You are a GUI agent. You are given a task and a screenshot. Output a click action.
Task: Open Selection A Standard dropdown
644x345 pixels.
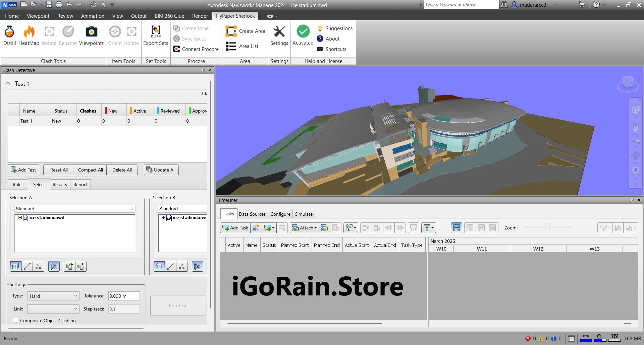tap(75, 209)
